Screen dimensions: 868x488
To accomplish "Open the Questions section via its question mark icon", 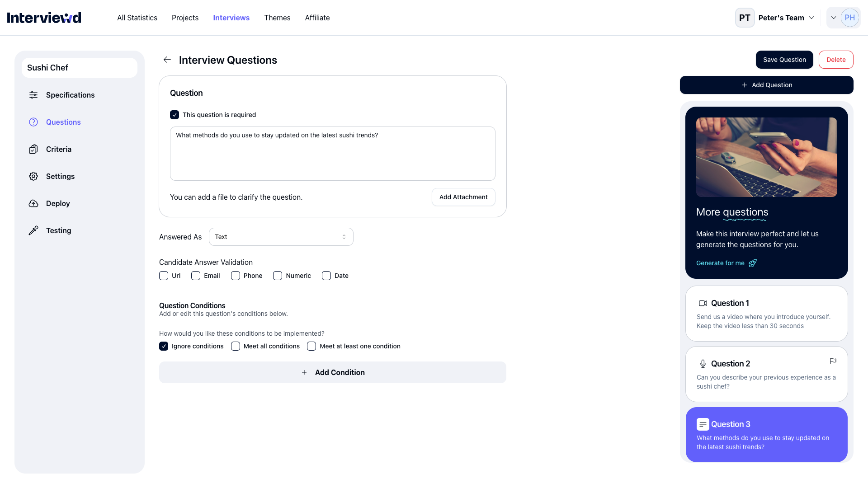I will click(33, 122).
